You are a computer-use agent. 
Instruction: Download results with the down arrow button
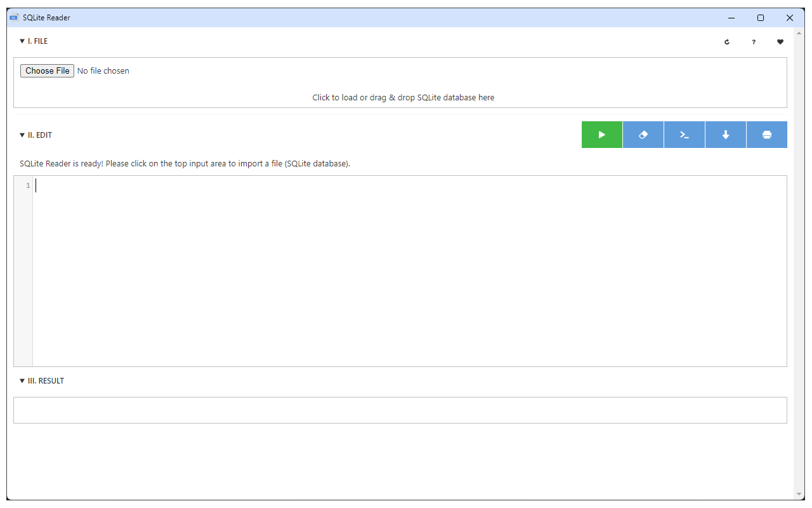726,135
